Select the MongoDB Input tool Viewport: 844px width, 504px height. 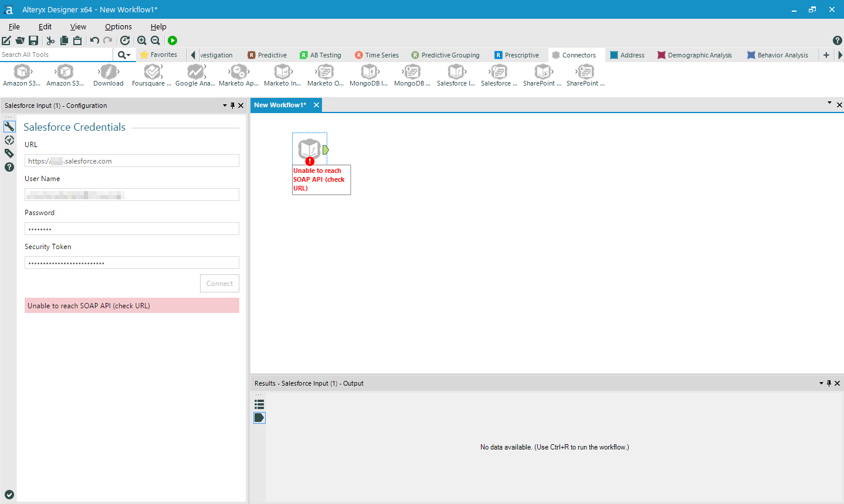(x=368, y=74)
